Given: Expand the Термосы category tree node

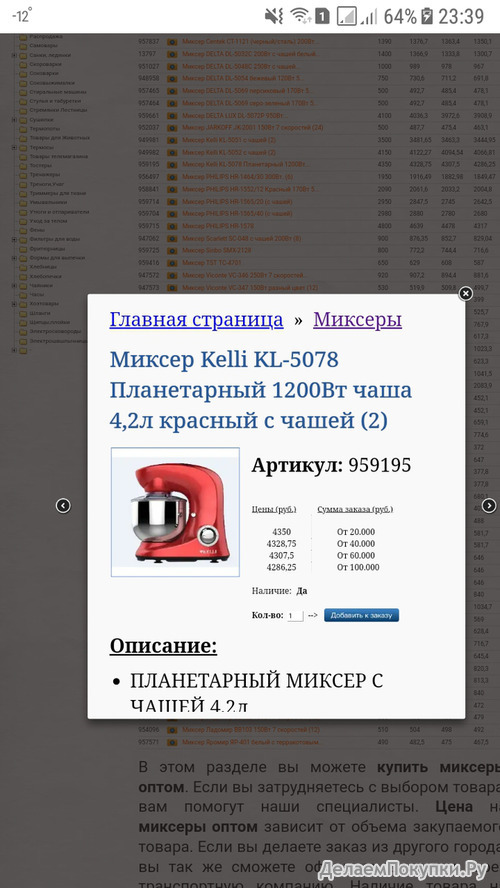Looking at the screenshot, I should coord(14,147).
